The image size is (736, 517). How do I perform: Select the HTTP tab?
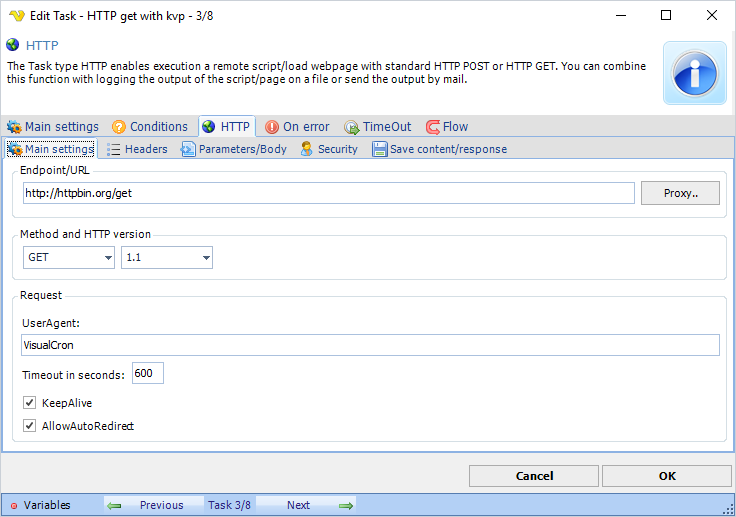click(227, 126)
